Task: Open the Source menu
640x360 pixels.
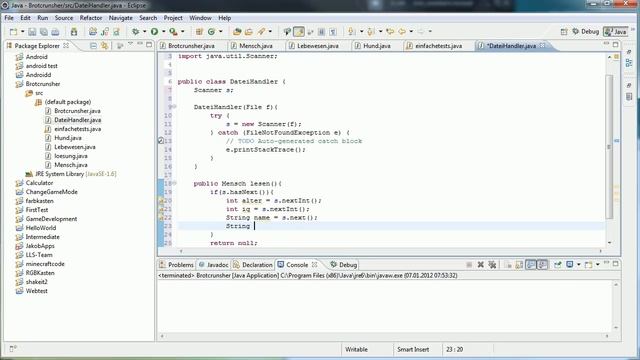Action: (64, 18)
